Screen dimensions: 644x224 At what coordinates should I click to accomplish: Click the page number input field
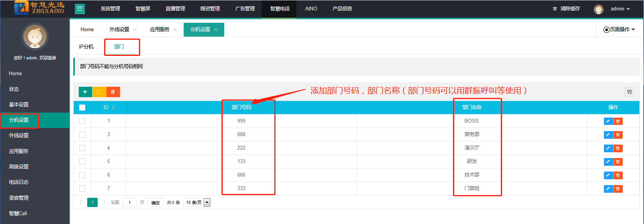pyautogui.click(x=130, y=202)
